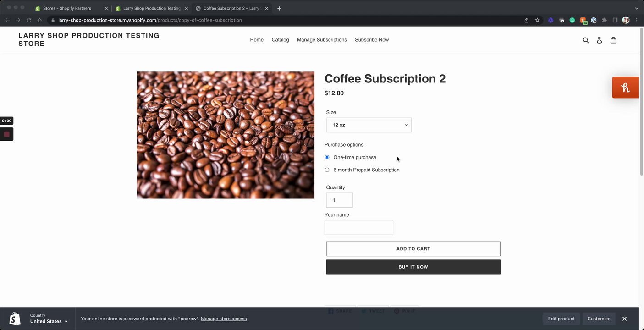Close the Stores - Shopify Partners tab
Viewport: 644px width, 330px height.
[x=106, y=8]
